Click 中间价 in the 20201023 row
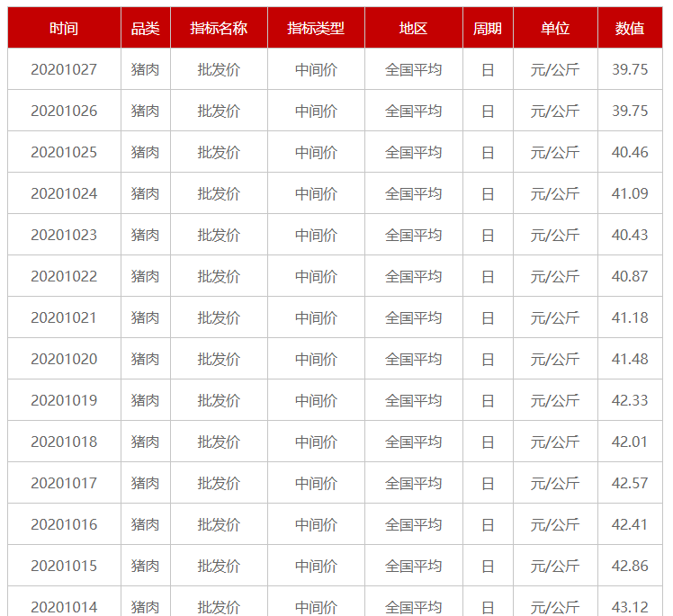Image resolution: width=673 pixels, height=616 pixels. click(316, 235)
